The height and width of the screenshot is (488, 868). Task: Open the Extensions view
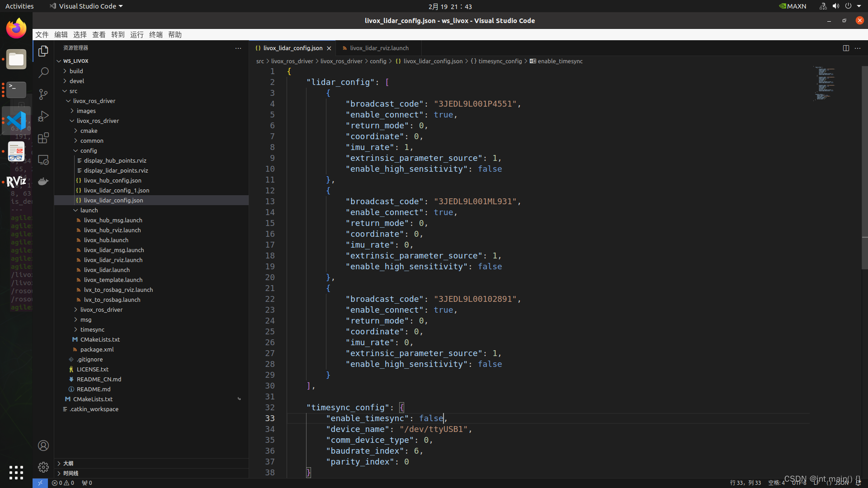point(43,138)
